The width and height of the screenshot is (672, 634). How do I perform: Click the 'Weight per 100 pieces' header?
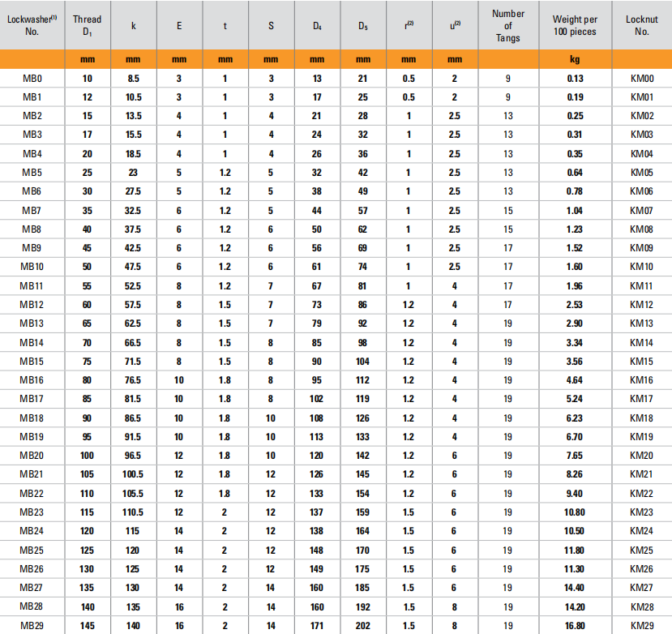[x=574, y=24]
